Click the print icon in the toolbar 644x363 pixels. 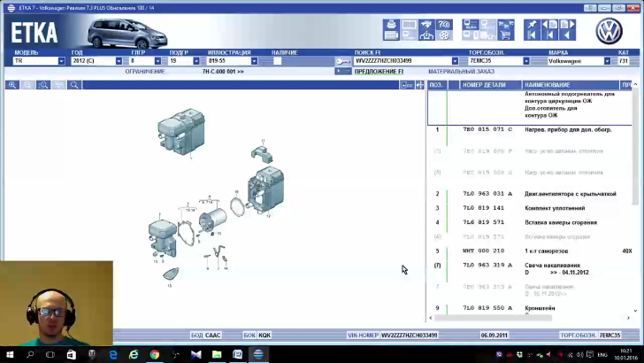(391, 25)
